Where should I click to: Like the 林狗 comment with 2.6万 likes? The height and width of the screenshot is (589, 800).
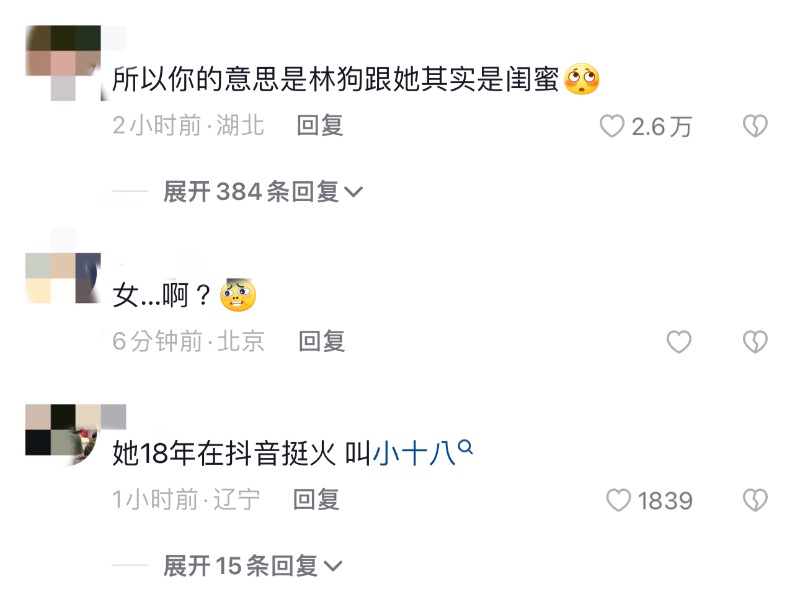(612, 126)
